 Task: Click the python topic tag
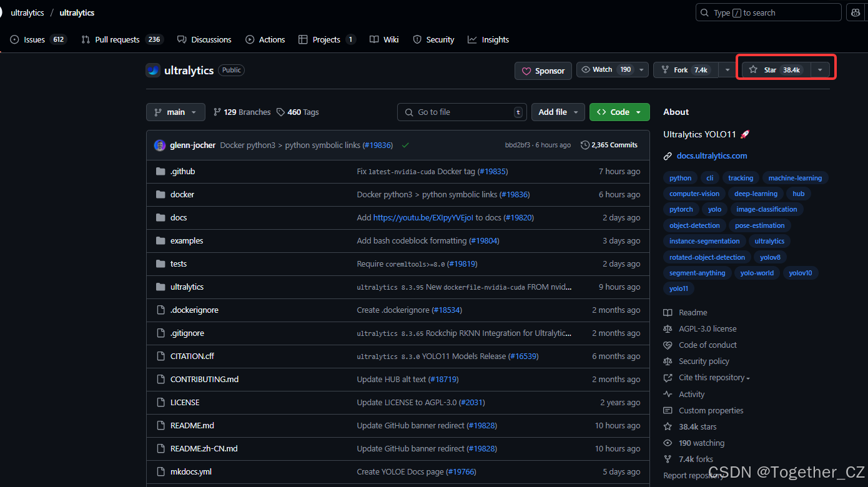[680, 178]
